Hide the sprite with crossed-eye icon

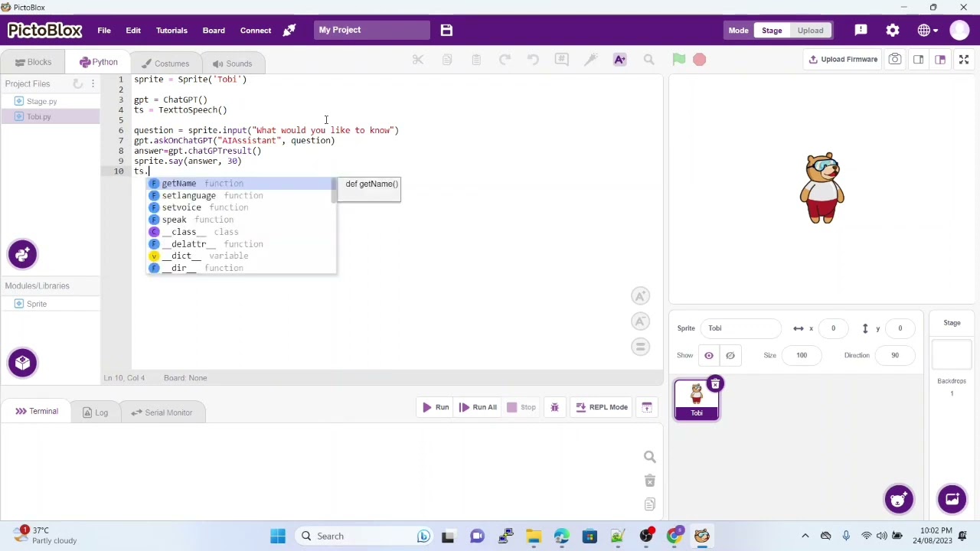pyautogui.click(x=730, y=355)
